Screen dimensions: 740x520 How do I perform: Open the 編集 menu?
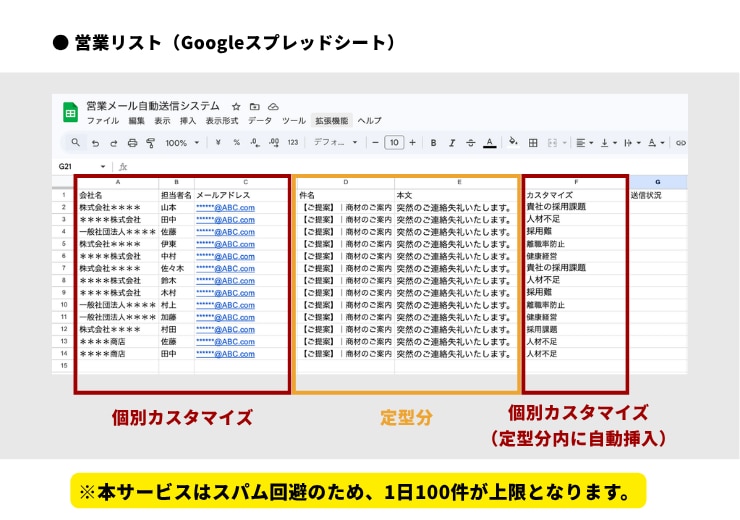137,121
